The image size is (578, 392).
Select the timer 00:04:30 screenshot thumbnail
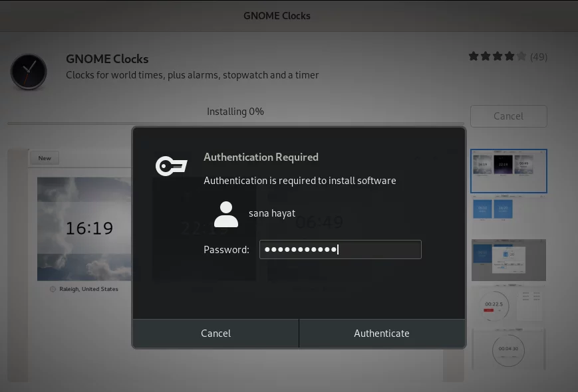[x=509, y=349]
